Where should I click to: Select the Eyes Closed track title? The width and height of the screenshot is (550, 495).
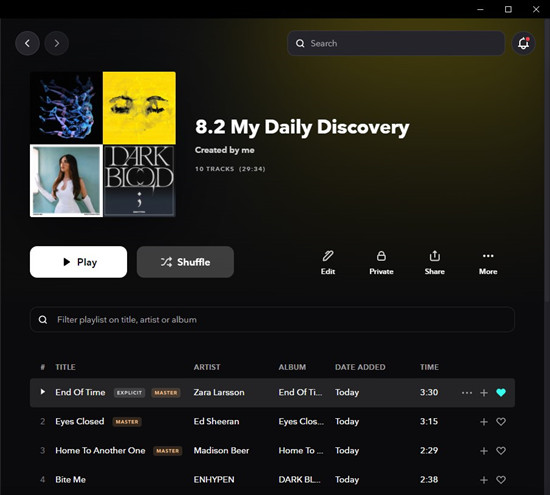pos(80,421)
